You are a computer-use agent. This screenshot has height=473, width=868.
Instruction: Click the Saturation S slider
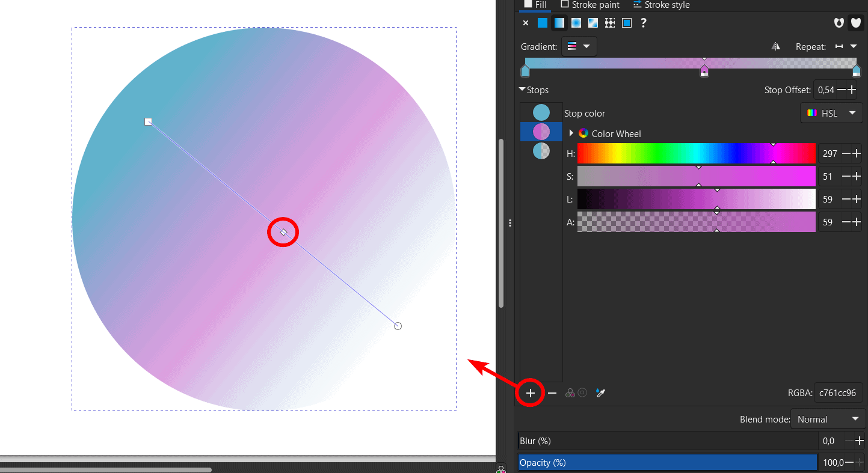(x=696, y=176)
